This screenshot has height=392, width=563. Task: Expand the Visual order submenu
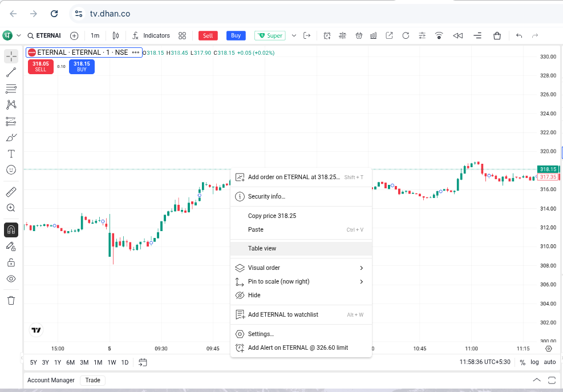[301, 268]
